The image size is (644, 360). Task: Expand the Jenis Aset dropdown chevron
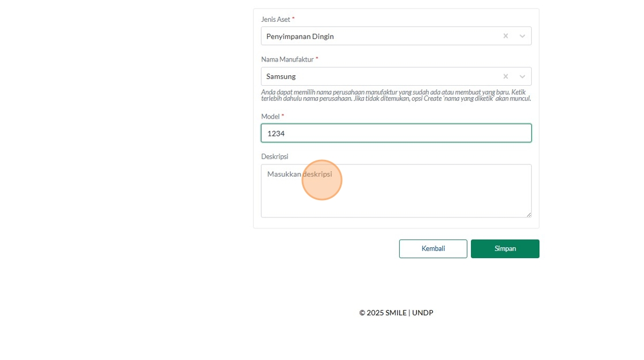tap(522, 36)
